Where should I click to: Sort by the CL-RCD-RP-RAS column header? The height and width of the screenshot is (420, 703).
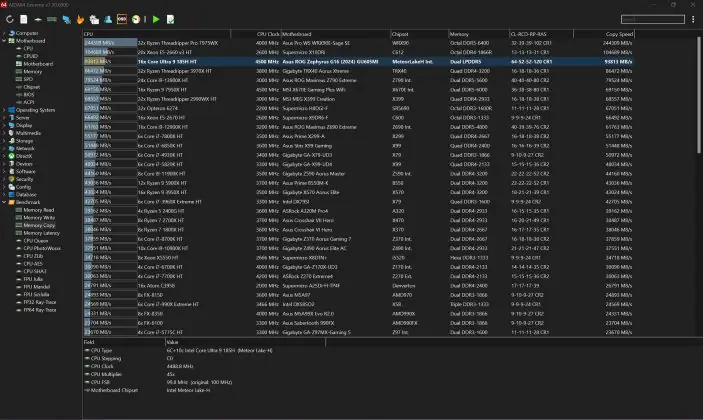point(541,34)
